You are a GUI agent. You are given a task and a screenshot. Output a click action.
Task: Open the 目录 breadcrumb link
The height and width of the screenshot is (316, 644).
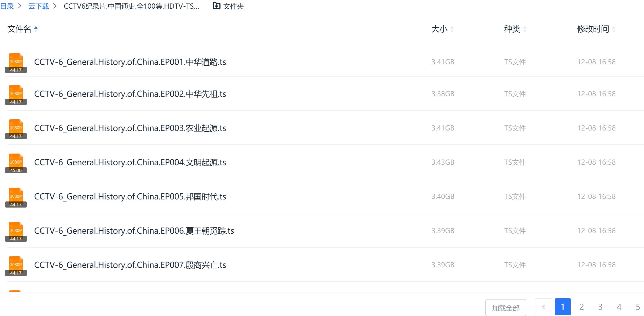click(7, 6)
